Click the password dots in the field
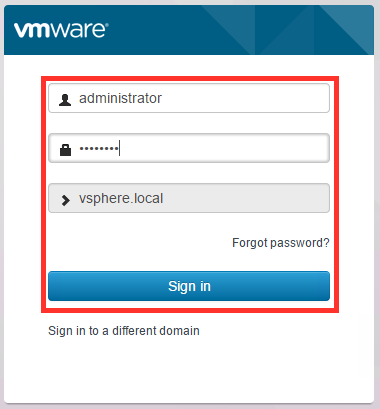The image size is (380, 409). [99, 148]
